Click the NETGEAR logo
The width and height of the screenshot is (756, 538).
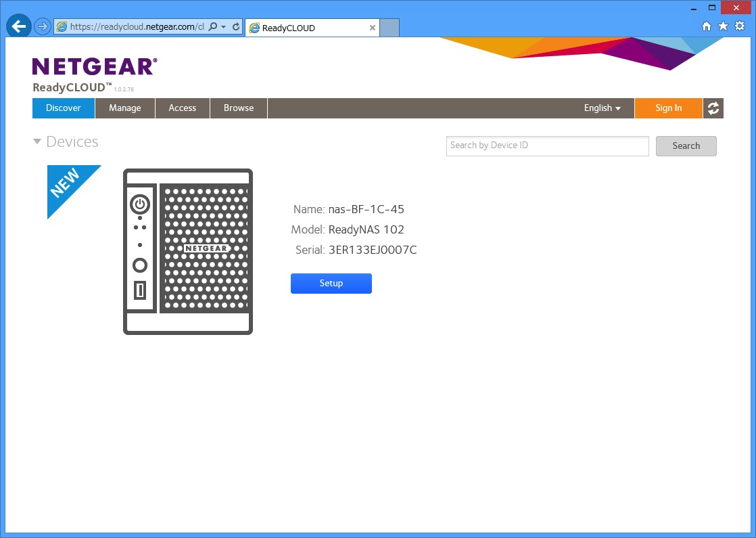tap(95, 66)
